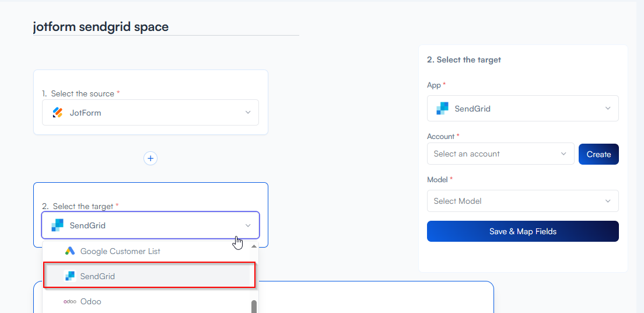Open the Select an account dropdown
The height and width of the screenshot is (313, 644).
(501, 154)
